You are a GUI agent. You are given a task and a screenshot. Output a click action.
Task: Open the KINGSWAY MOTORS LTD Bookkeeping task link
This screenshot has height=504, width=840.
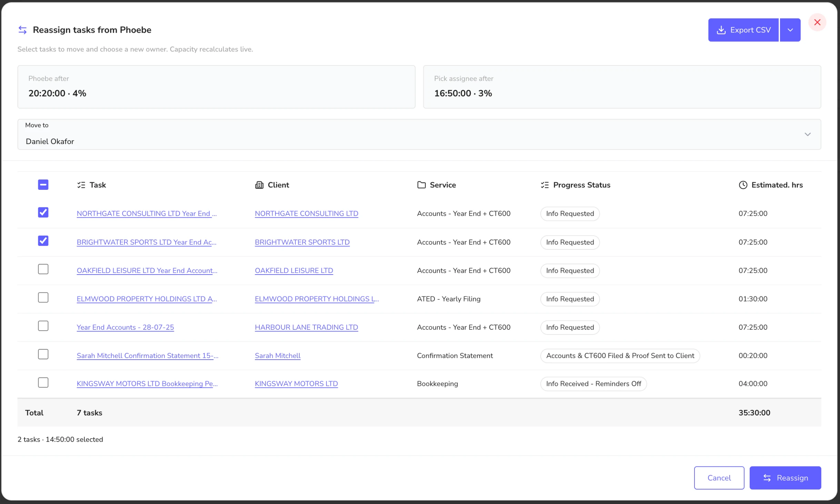coord(147,384)
